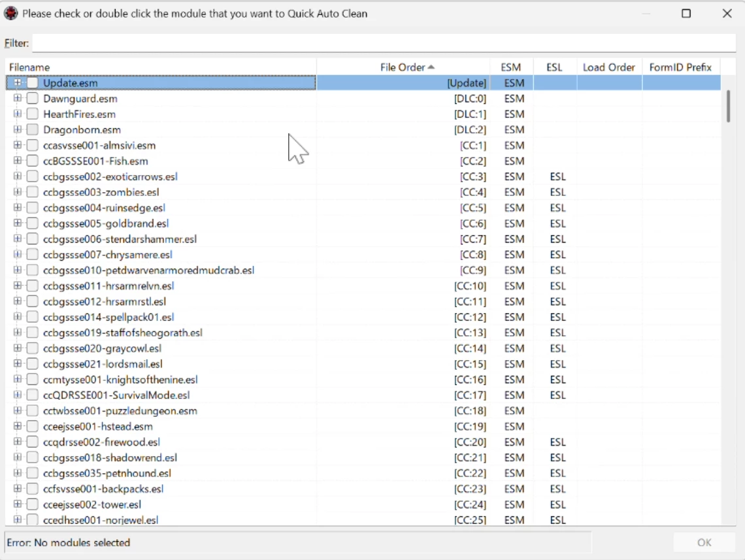Check the Dawnguard.esm checkbox
This screenshot has width=745, height=560.
point(32,98)
